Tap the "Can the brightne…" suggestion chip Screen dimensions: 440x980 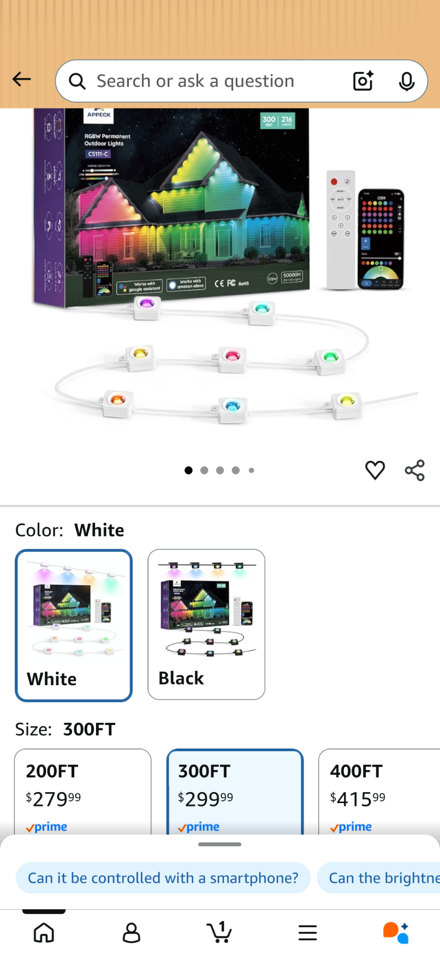pos(379,878)
